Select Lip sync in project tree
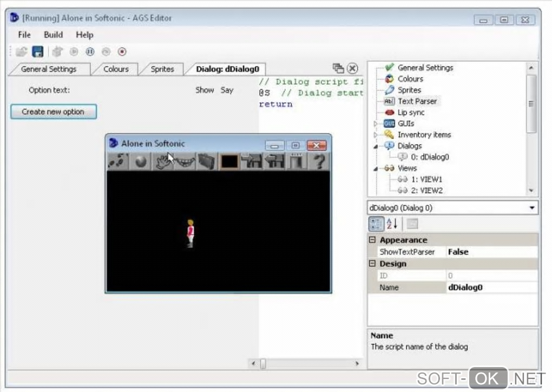This screenshot has width=552, height=392. [411, 113]
